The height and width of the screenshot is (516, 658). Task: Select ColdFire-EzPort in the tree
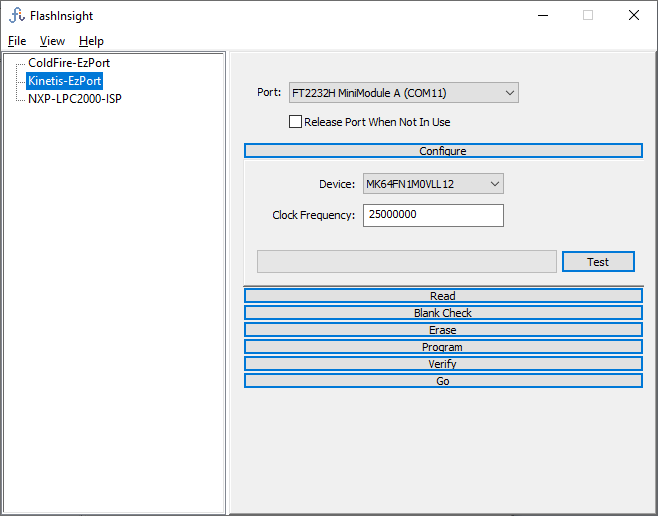[x=69, y=63]
